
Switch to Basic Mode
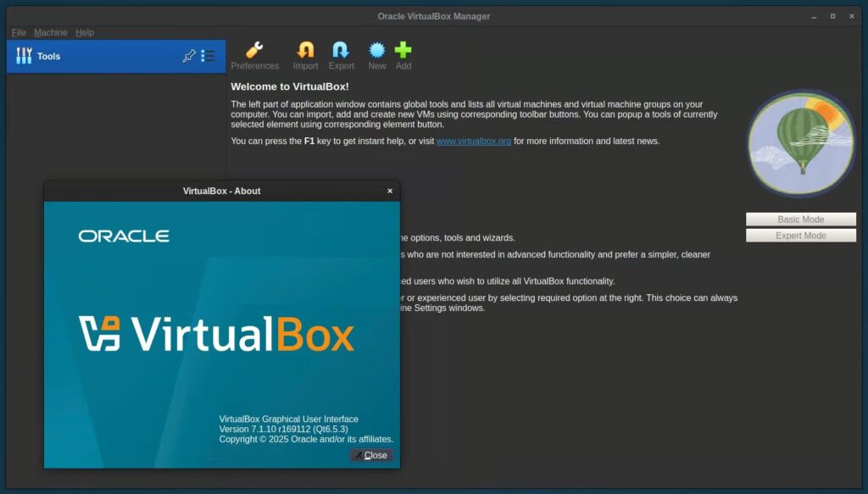click(799, 219)
